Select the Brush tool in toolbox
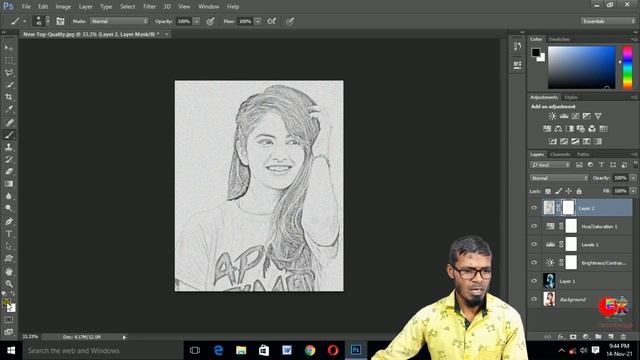The height and width of the screenshot is (360, 640). coord(9,135)
